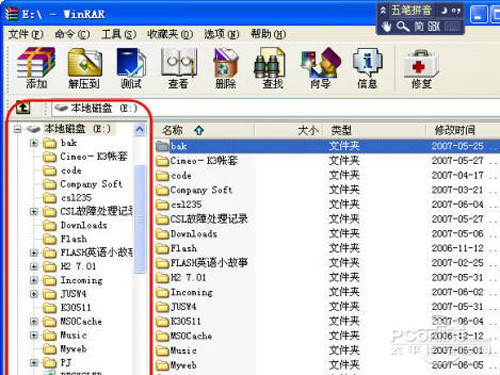Click the address path field 本地磁盘 (E:)

[x=275, y=108]
